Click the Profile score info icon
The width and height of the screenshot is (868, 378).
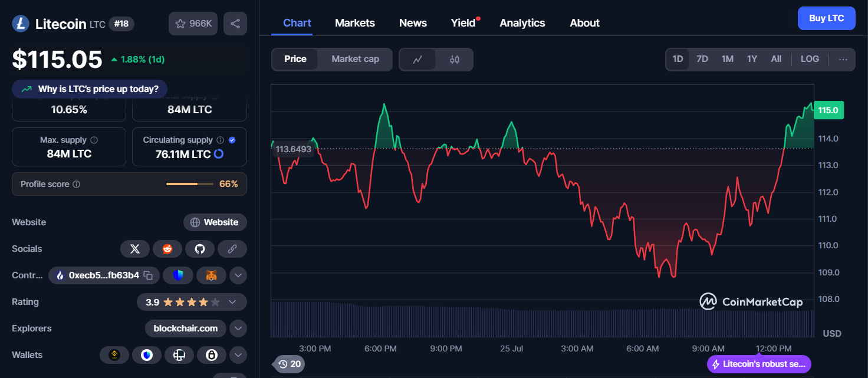click(x=76, y=184)
